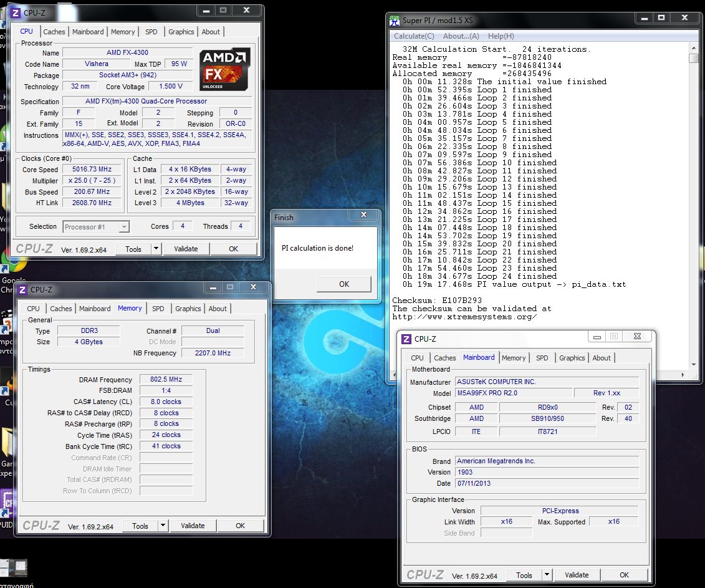
Task: Click the Multiplier value "x 25.0 ( 7 - 25 )"
Action: [x=92, y=180]
